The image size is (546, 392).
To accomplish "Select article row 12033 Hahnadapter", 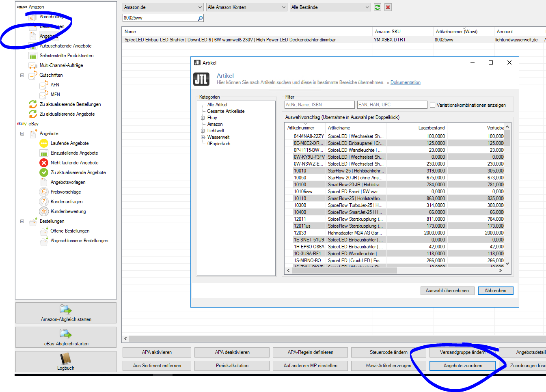I will [x=395, y=233].
